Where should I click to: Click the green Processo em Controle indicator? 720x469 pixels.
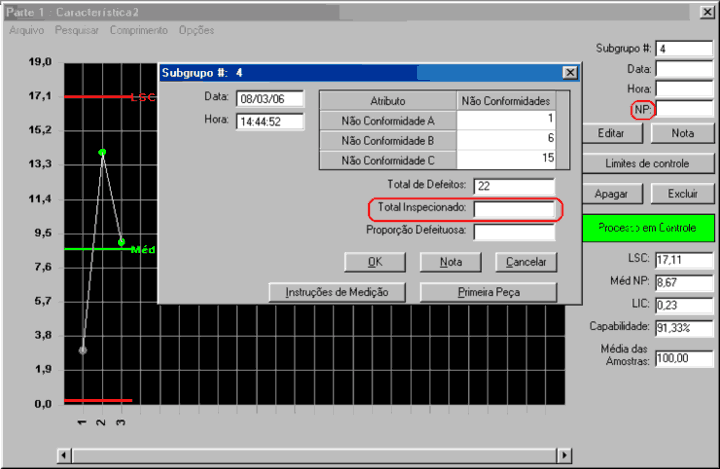click(x=648, y=228)
